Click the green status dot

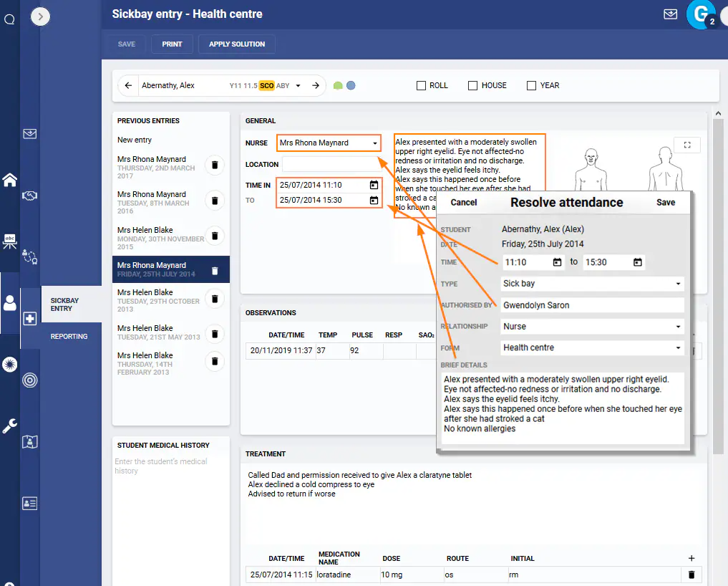click(x=338, y=85)
